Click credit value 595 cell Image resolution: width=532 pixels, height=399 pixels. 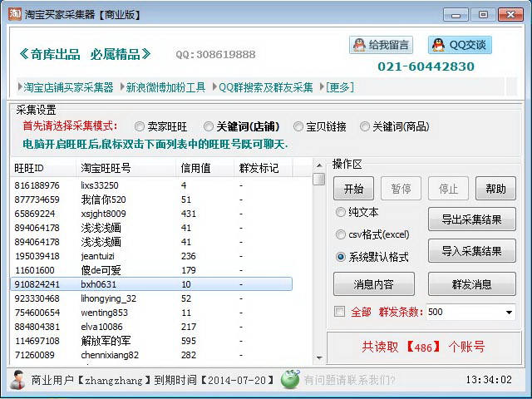point(189,341)
